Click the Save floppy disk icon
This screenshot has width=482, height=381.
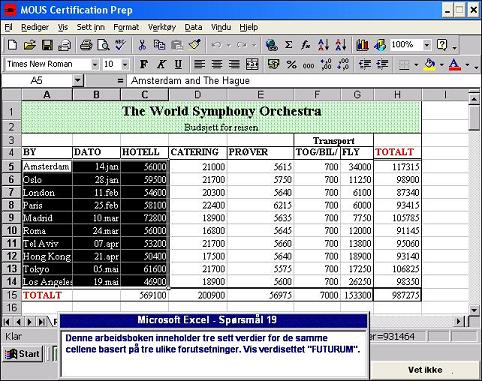point(47,45)
